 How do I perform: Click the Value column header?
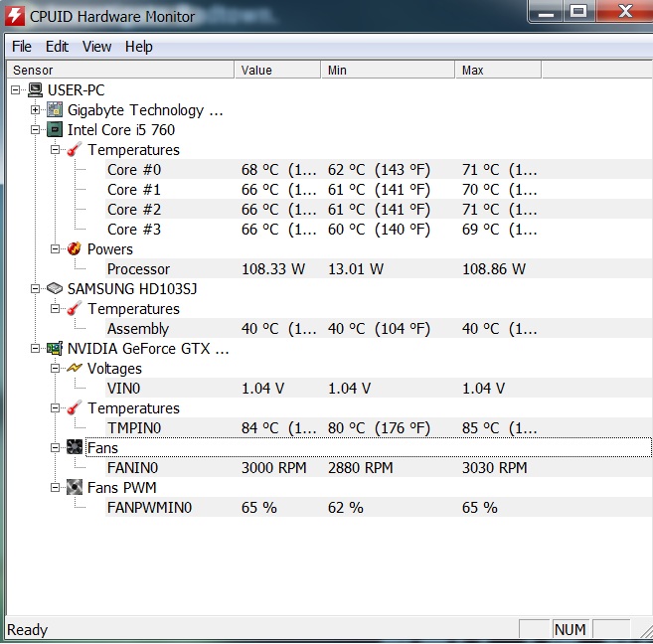tap(278, 71)
